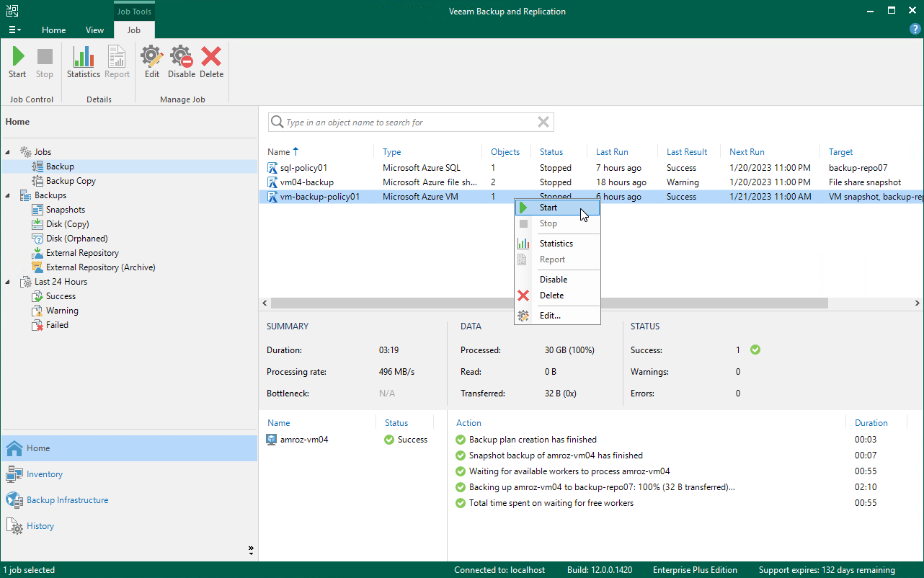Click the Home navigation pane icon
This screenshot has width=924, height=578.
[x=14, y=448]
